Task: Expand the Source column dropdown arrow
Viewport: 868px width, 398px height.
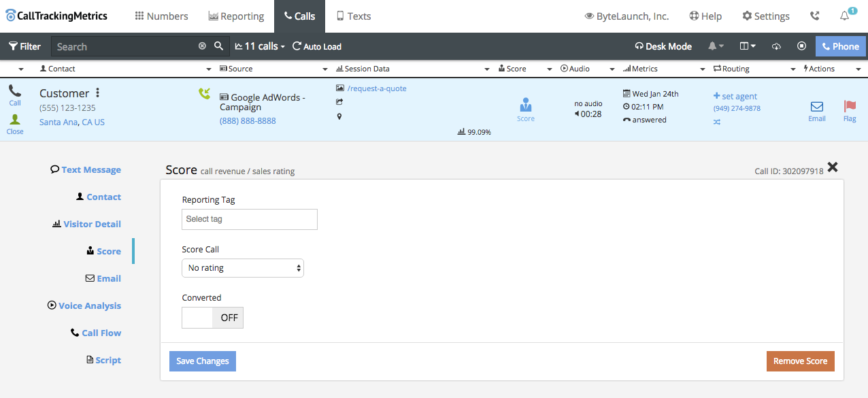Action: [325, 69]
